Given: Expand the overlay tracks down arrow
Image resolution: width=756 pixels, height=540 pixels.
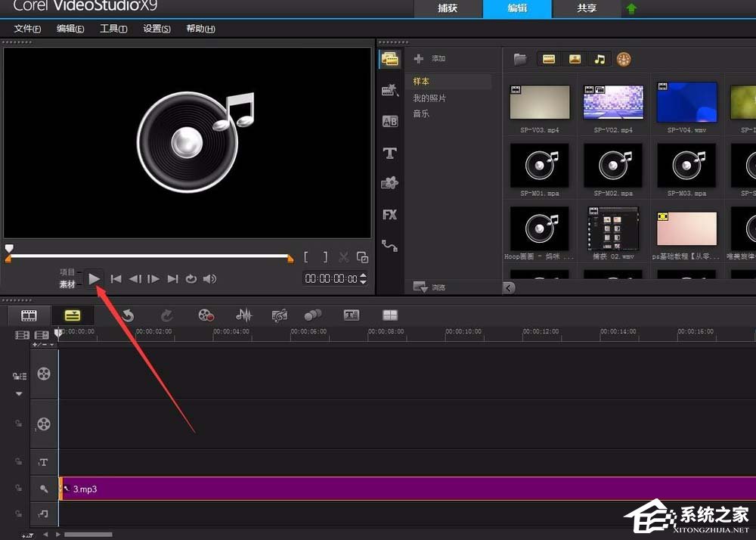Looking at the screenshot, I should 19,394.
